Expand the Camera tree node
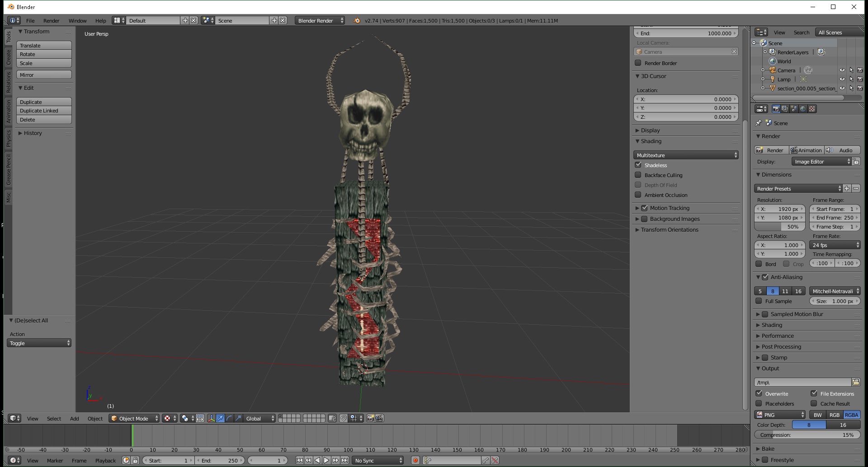Image resolution: width=868 pixels, height=467 pixels. 763,70
